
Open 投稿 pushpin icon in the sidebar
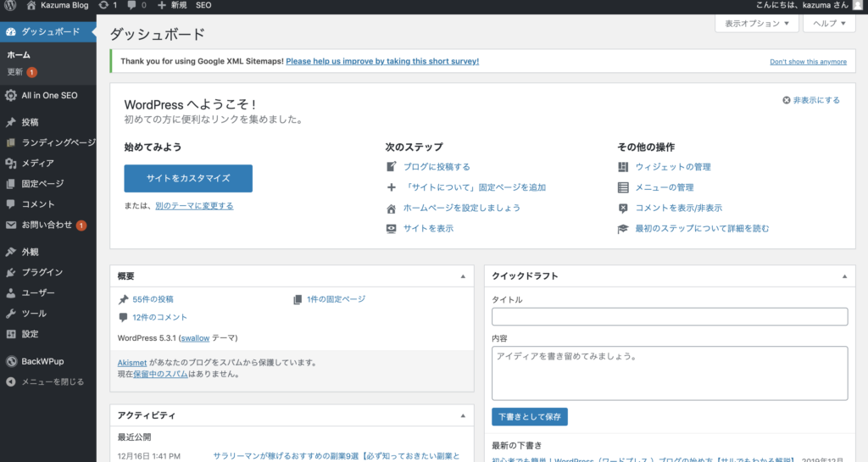10,122
